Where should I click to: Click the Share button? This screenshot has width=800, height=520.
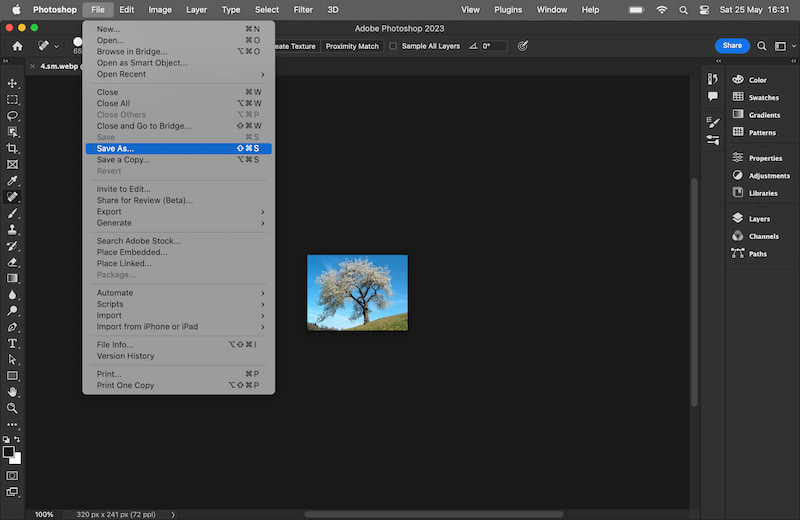(x=732, y=45)
